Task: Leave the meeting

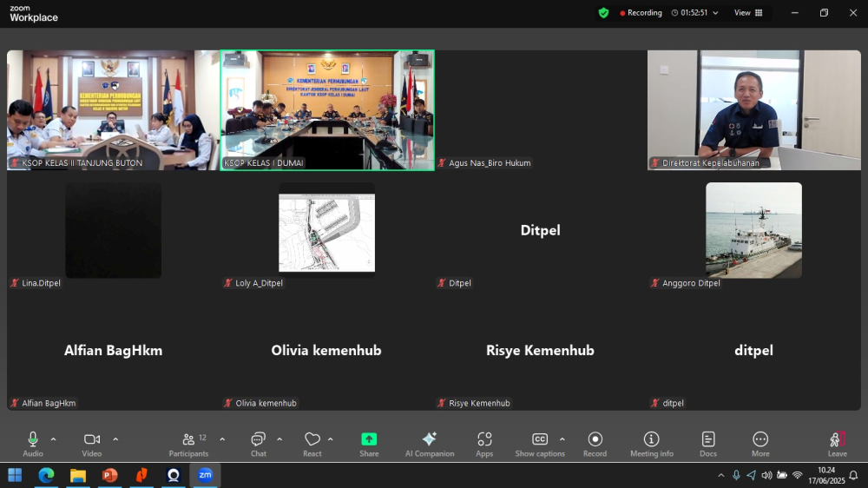Action: [x=837, y=445]
